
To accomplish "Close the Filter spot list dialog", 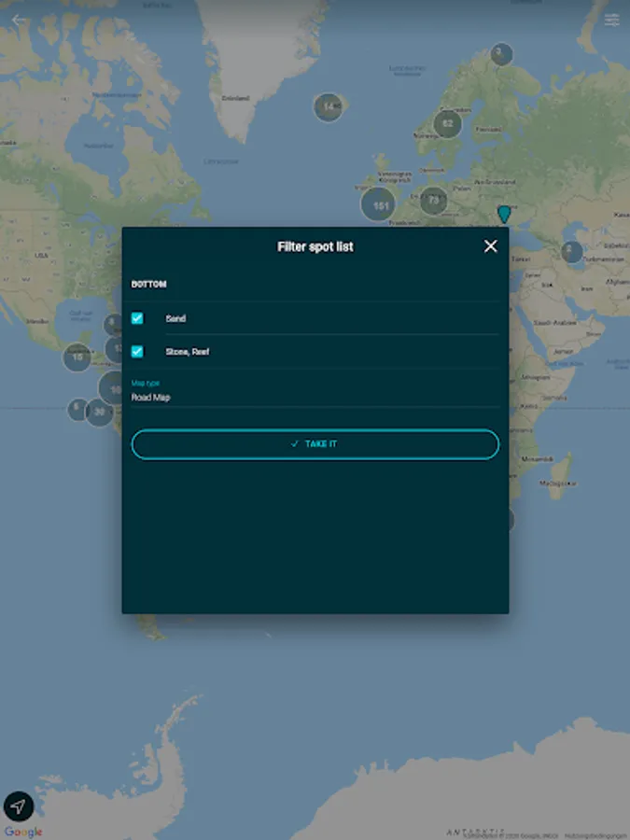I will click(x=490, y=245).
